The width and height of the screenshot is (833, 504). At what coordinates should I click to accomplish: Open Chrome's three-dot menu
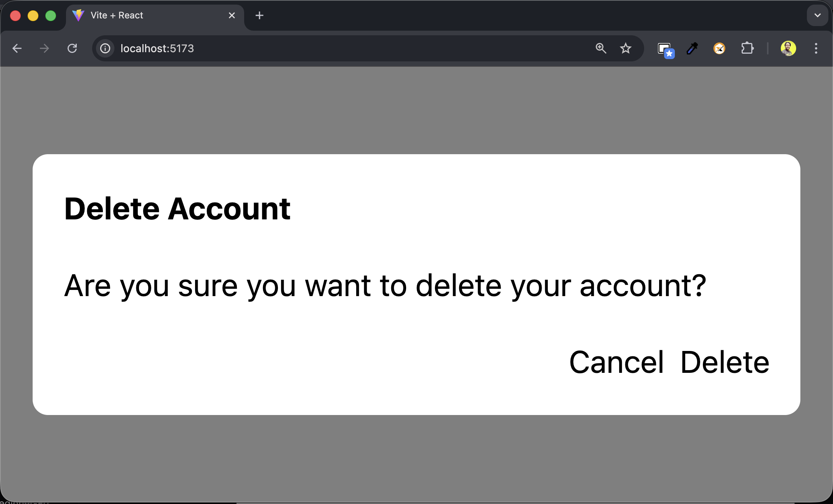816,48
